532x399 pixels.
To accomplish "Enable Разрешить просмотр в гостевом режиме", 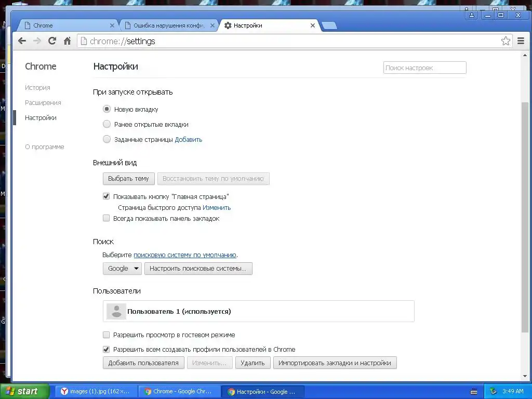I will point(106,335).
